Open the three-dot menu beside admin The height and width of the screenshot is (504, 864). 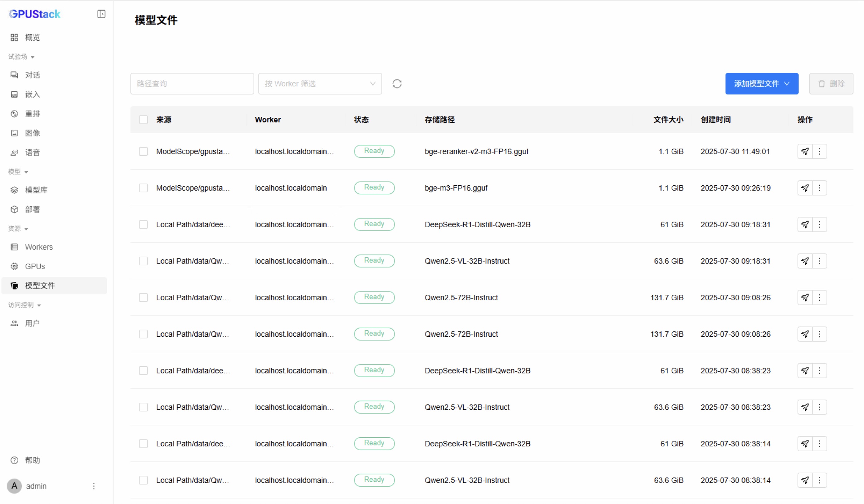click(x=94, y=486)
